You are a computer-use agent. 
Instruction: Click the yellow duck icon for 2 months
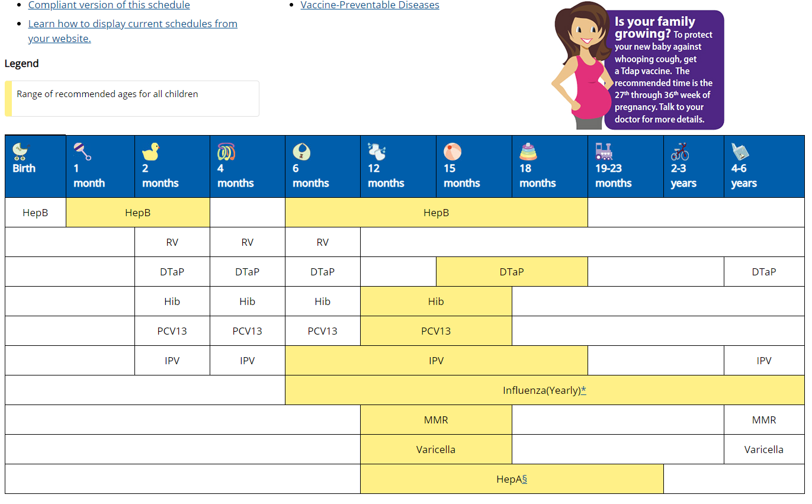point(151,151)
